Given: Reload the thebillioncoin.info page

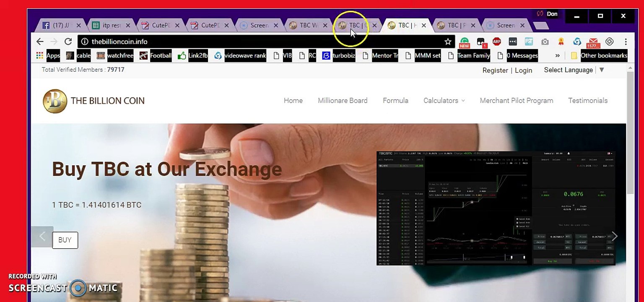Looking at the screenshot, I should click(68, 42).
